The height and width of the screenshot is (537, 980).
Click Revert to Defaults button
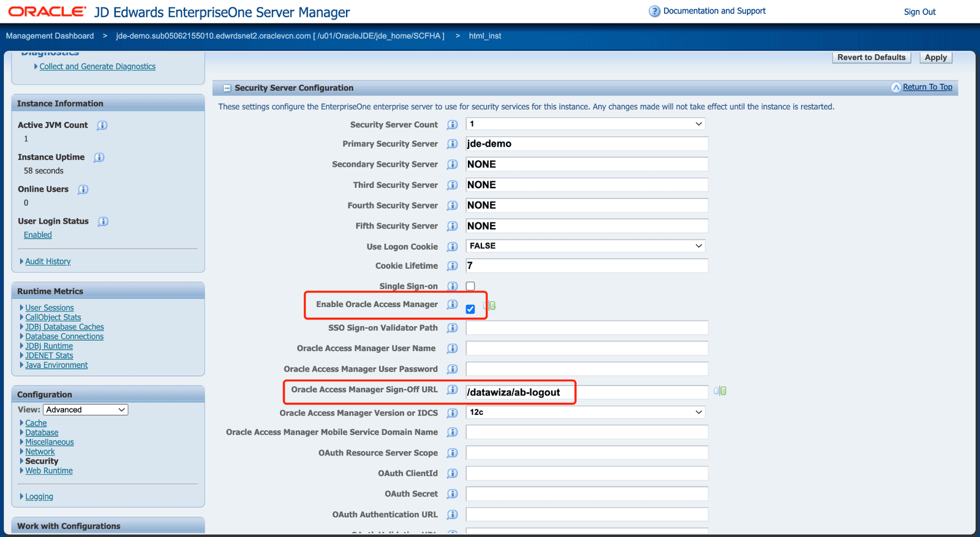click(872, 58)
